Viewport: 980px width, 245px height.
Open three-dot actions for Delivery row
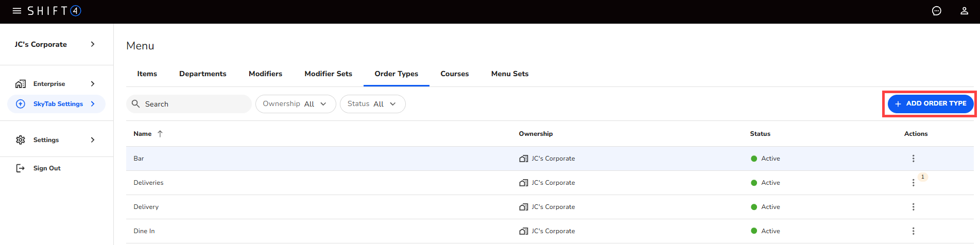tap(913, 207)
